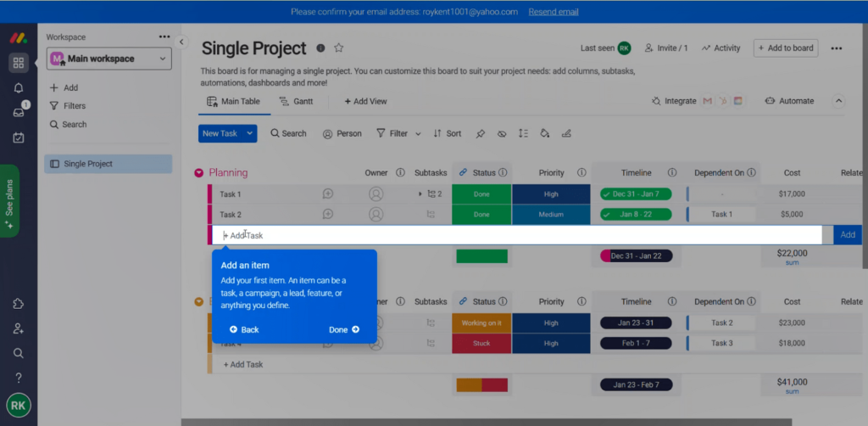Assign owner avatar for Task 1
The image size is (868, 426).
pos(376,193)
